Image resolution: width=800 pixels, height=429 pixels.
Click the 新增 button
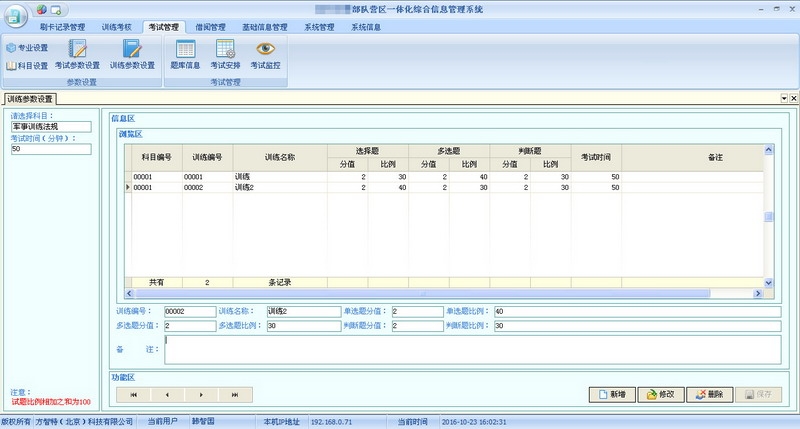612,394
